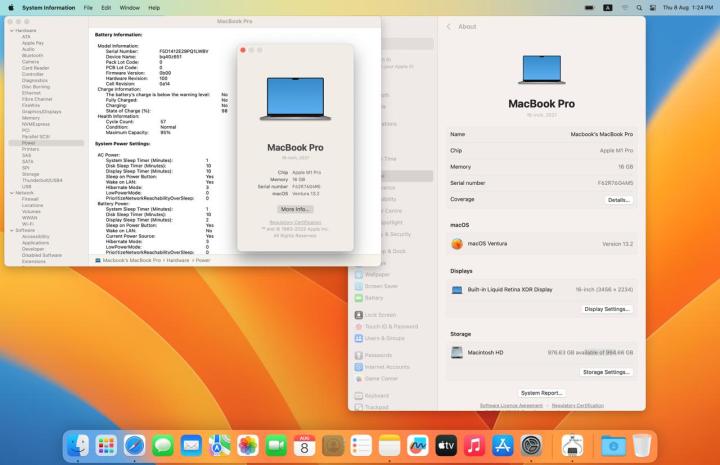Select Graphics/Displays in sidebar
Viewport: 720px width, 465px height.
coord(41,112)
